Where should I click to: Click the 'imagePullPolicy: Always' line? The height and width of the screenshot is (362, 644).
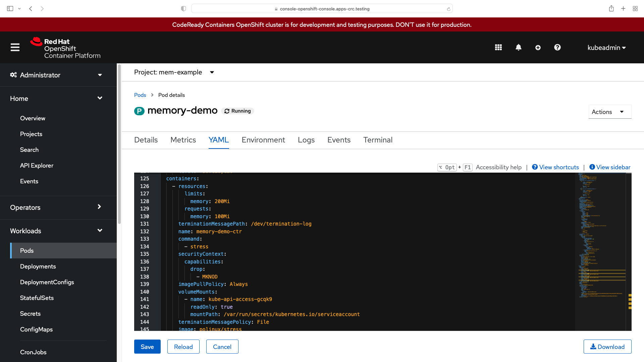pos(213,284)
